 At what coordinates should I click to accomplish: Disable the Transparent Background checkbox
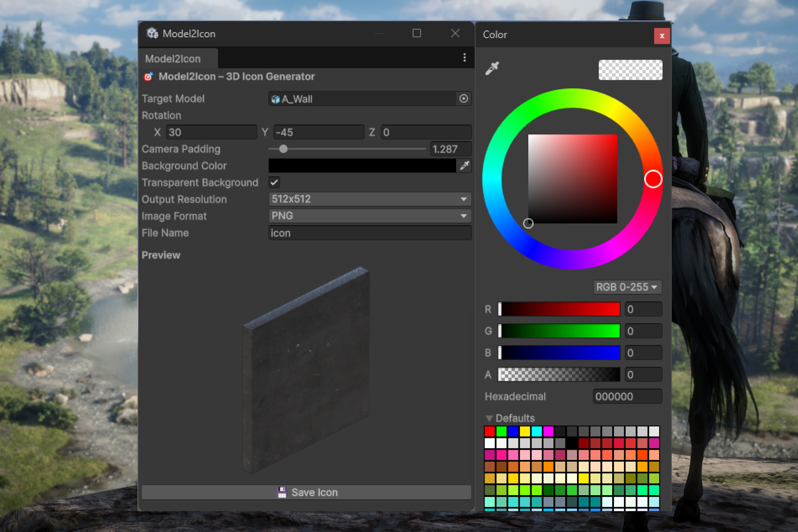(274, 183)
